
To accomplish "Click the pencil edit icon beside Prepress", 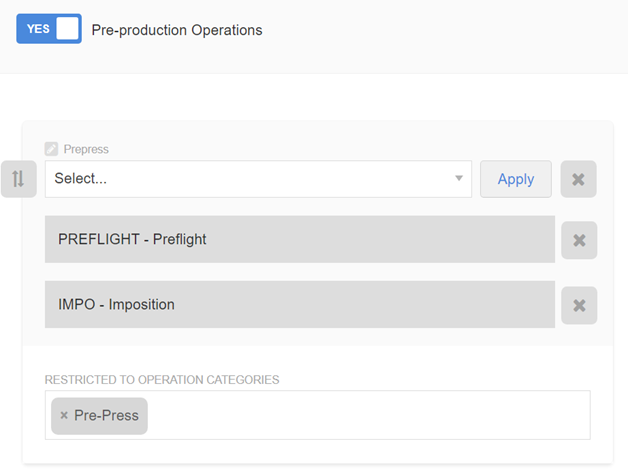I will (51, 149).
